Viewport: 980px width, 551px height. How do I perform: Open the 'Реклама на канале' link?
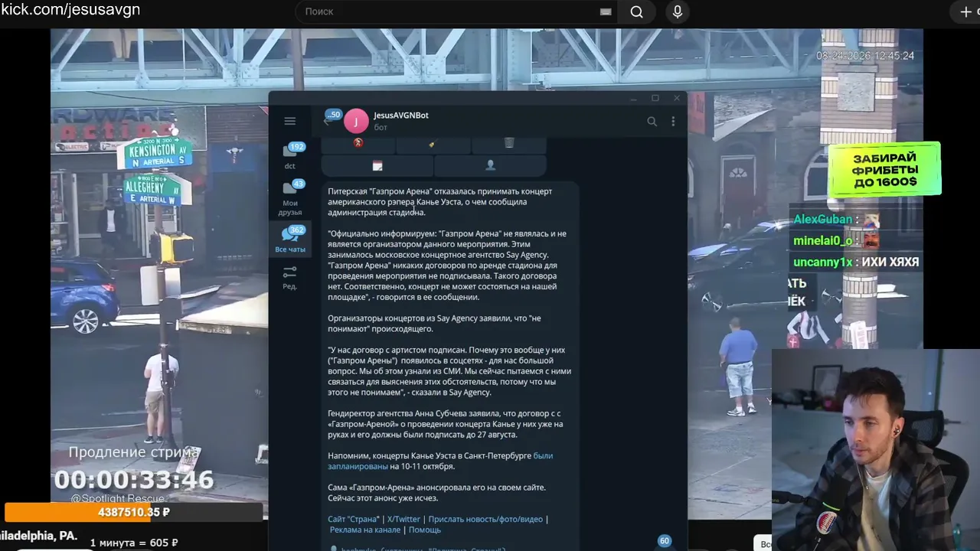(365, 530)
